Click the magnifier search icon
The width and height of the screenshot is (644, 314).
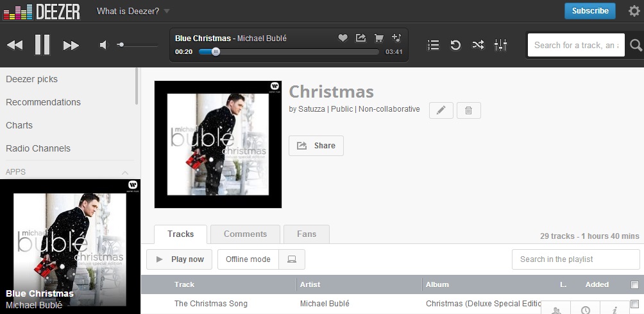coord(636,45)
